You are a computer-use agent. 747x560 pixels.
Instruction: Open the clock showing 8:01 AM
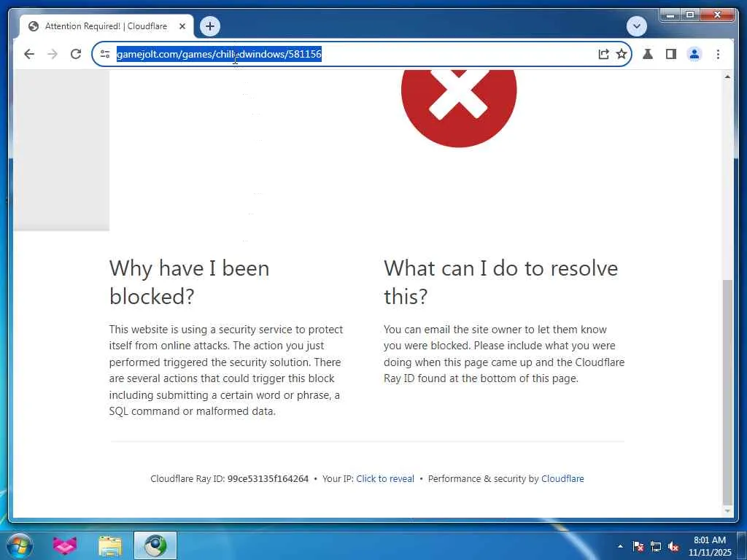(x=709, y=546)
